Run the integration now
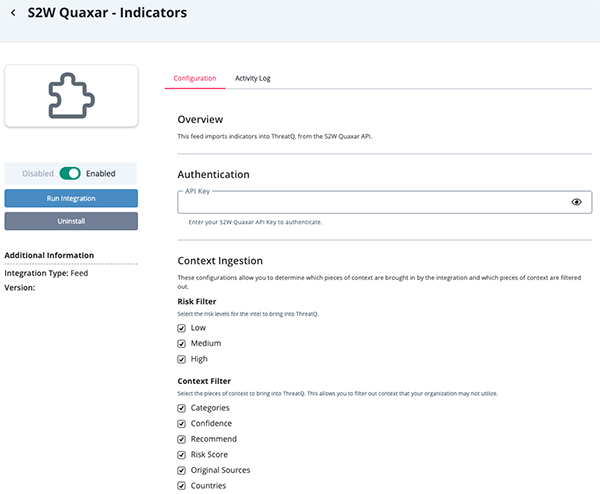Image resolution: width=600 pixels, height=494 pixels. tap(71, 198)
